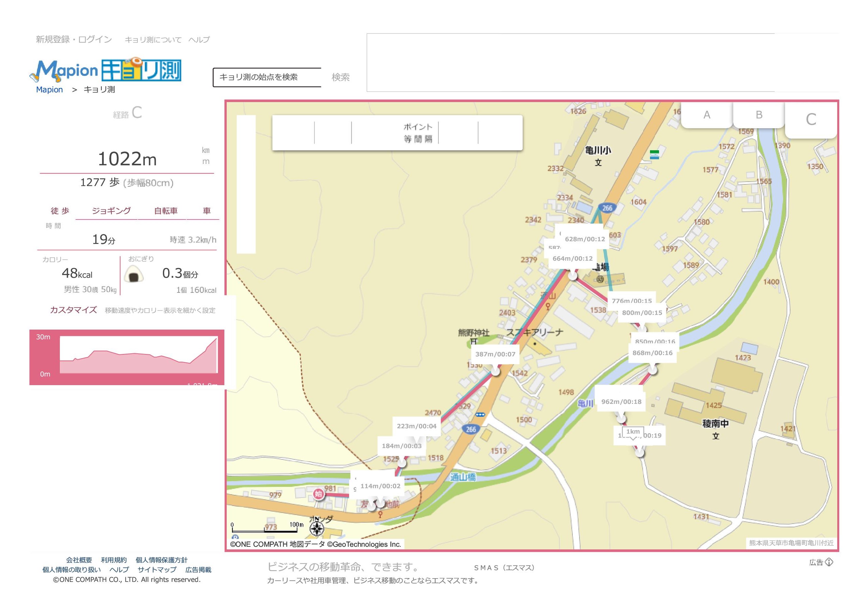
Task: Click the waypoint circle under 387m/00:07 label
Action: 495,371
